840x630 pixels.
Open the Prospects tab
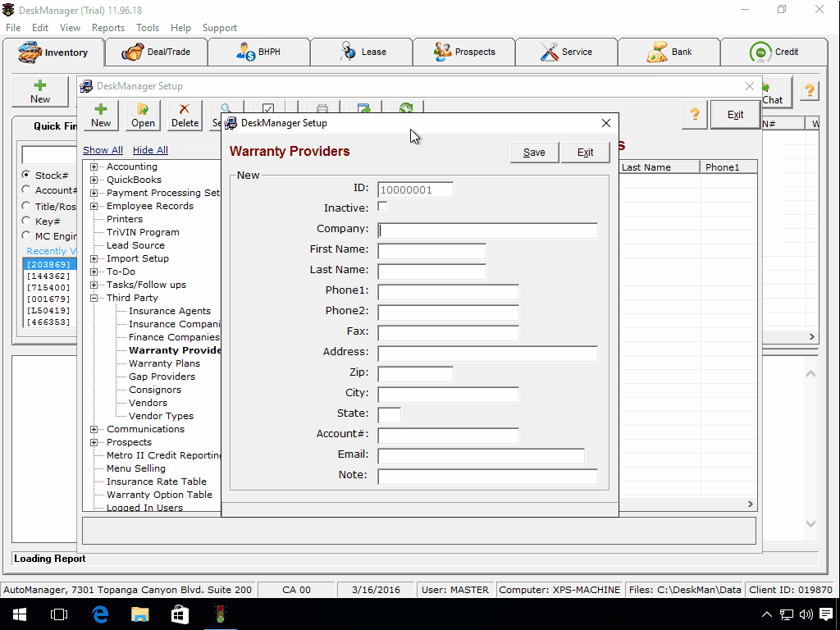pos(464,52)
